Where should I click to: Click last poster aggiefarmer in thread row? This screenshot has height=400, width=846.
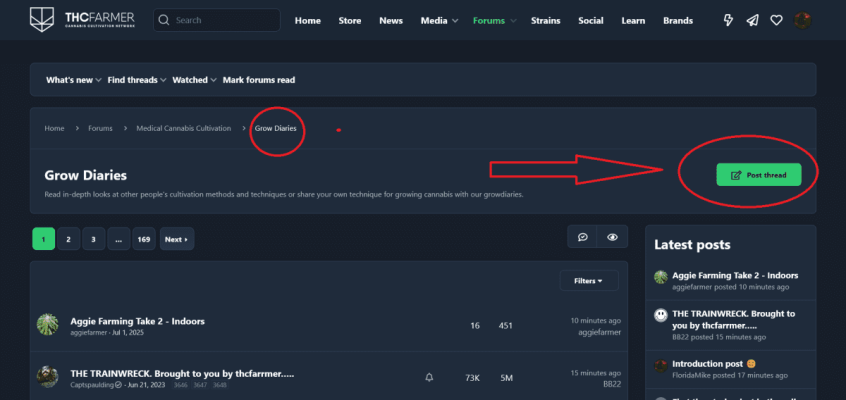click(x=599, y=333)
